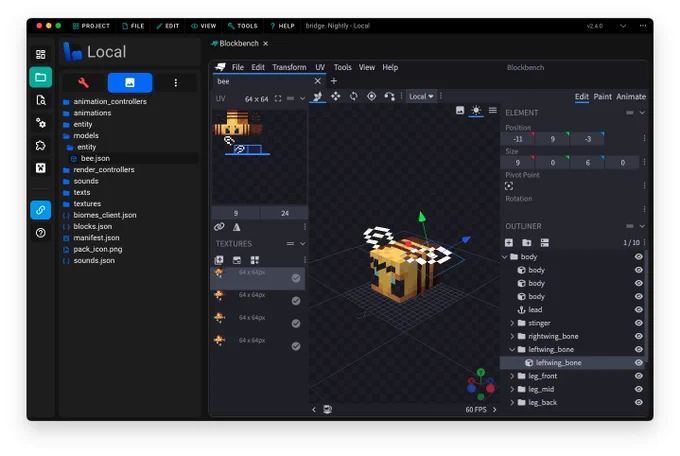Click the texture grid icon in Textures panel
The height and width of the screenshot is (456, 680).
coord(255,260)
